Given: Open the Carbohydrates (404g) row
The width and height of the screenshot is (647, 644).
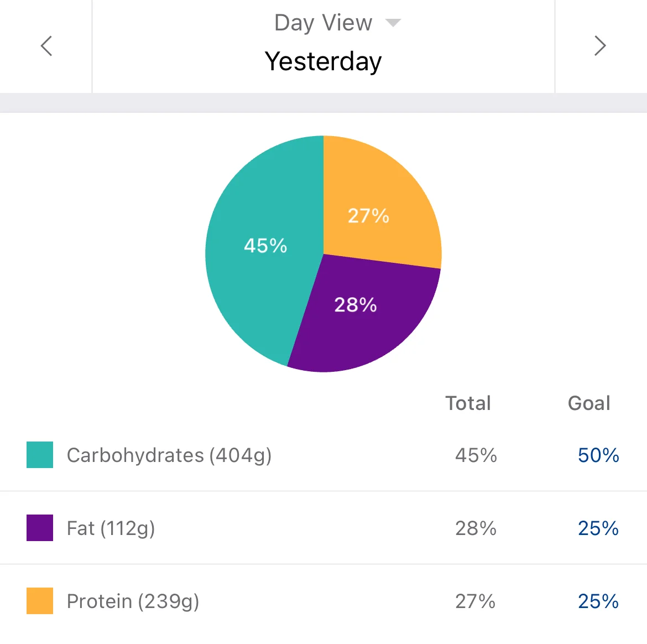Looking at the screenshot, I should pyautogui.click(x=323, y=455).
